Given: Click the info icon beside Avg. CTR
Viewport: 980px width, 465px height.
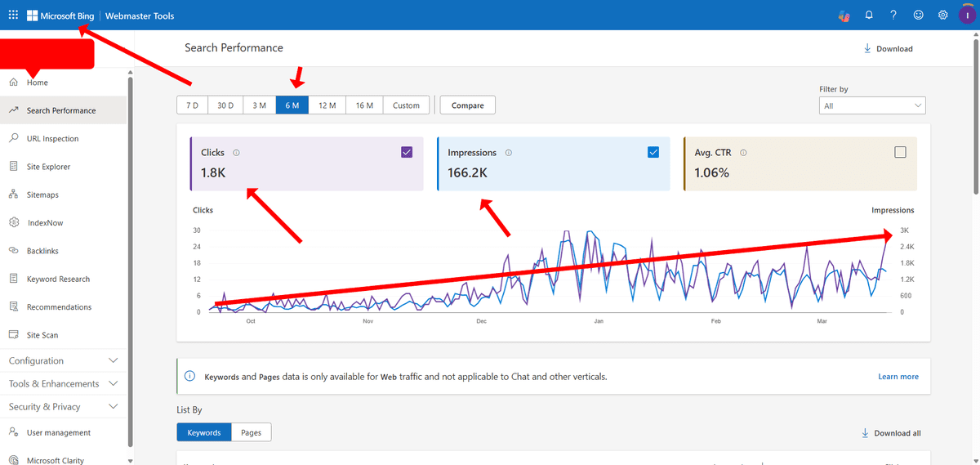Looking at the screenshot, I should click(x=743, y=153).
